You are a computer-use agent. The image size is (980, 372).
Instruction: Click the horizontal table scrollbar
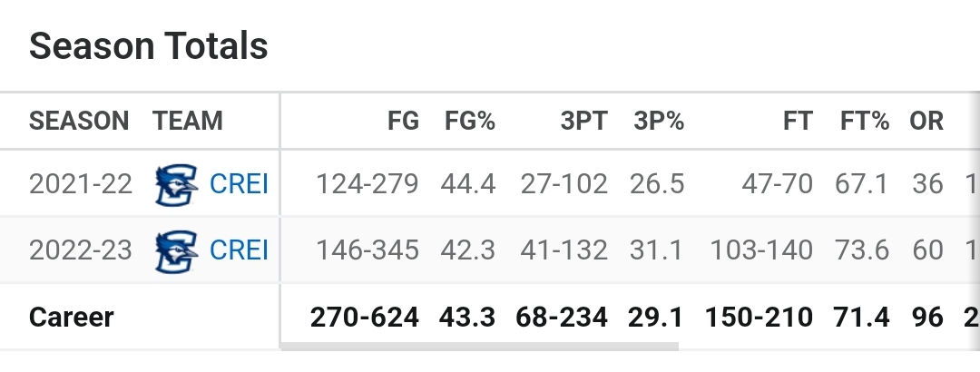click(x=479, y=347)
